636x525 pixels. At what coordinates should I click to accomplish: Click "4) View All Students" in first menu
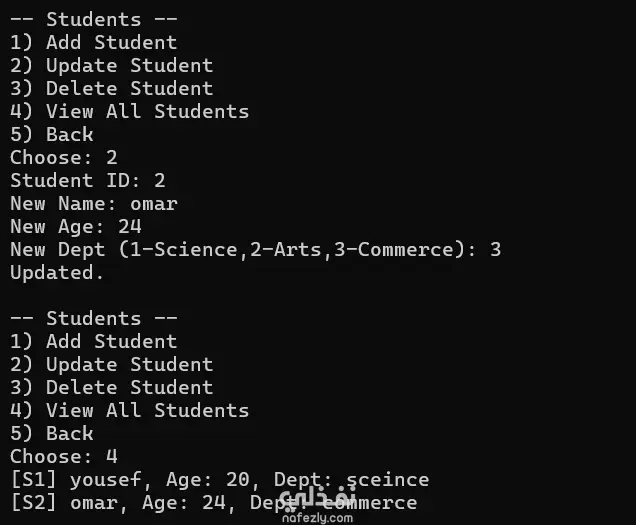pos(129,111)
